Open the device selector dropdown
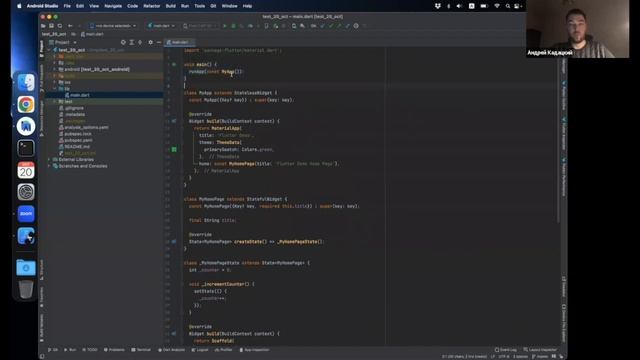 pos(113,26)
